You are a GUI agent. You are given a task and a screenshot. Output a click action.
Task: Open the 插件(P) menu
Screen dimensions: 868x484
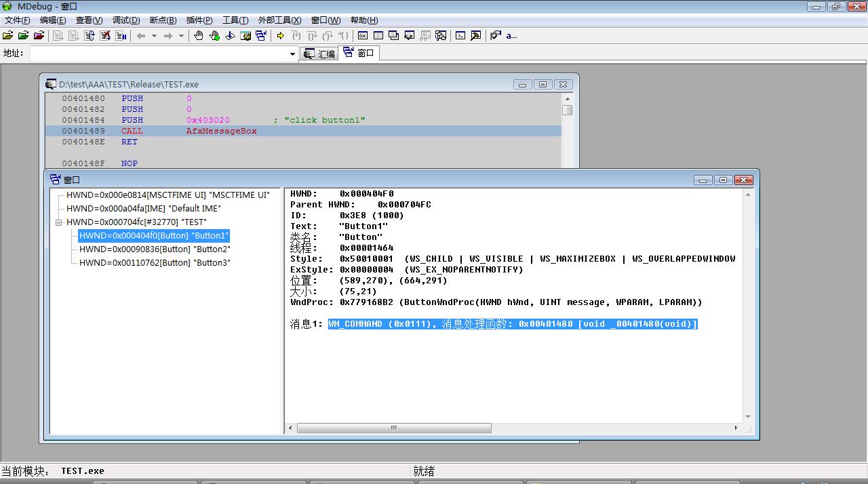click(x=199, y=20)
